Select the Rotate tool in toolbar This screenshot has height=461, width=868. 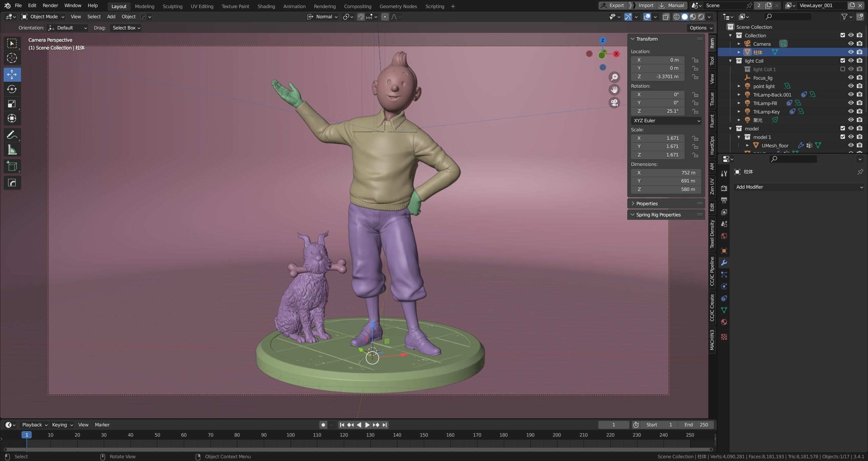tap(12, 89)
